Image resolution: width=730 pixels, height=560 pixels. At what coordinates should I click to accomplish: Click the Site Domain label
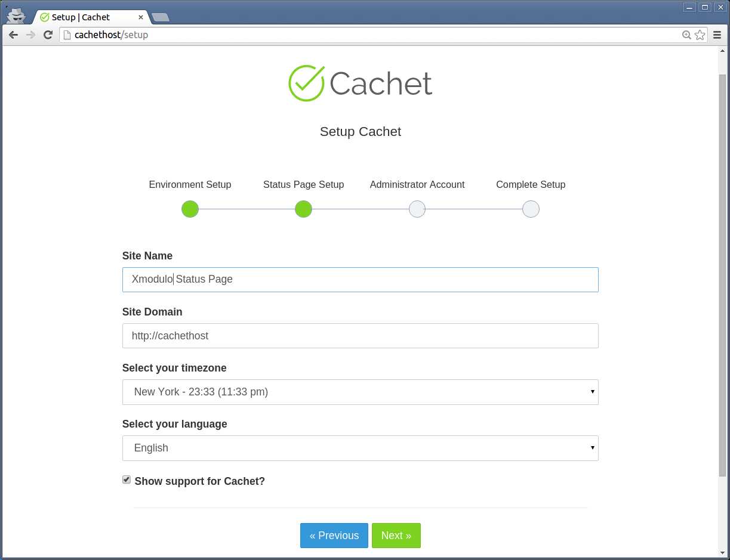point(152,312)
